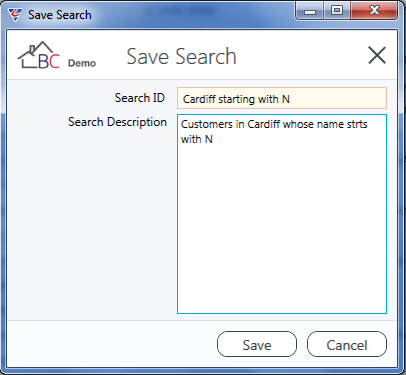Close the dialog with the large X icon
Image resolution: width=406 pixels, height=375 pixels.
point(377,55)
